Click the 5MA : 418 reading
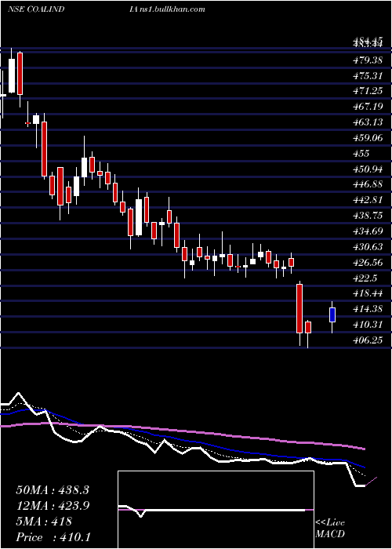This screenshot has width=392, height=549. pyautogui.click(x=44, y=521)
